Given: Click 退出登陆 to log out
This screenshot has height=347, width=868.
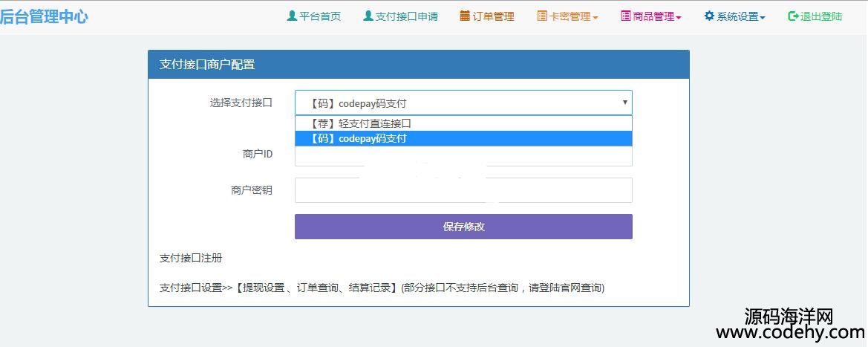Looking at the screenshot, I should click(821, 16).
